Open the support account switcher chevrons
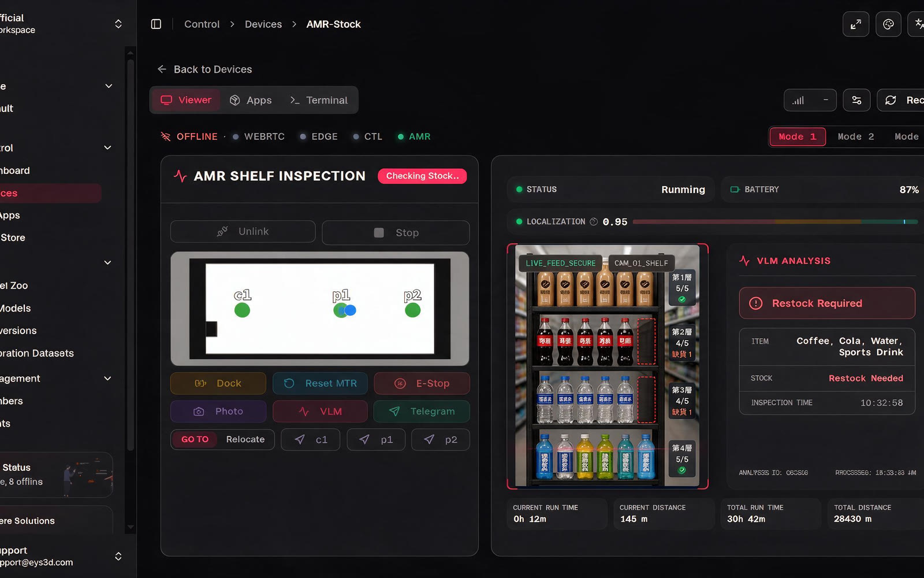The image size is (924, 578). click(118, 556)
